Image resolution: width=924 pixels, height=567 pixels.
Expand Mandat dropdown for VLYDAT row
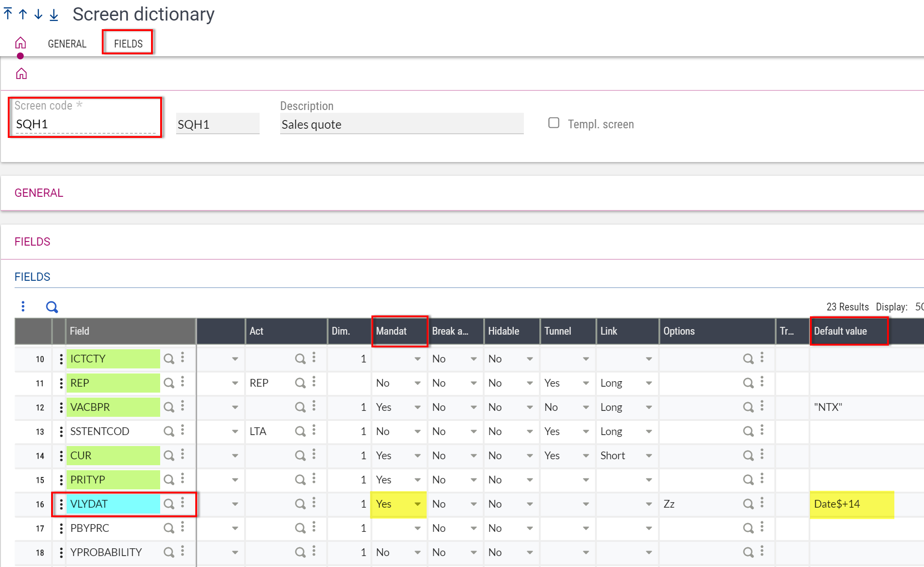pos(417,504)
